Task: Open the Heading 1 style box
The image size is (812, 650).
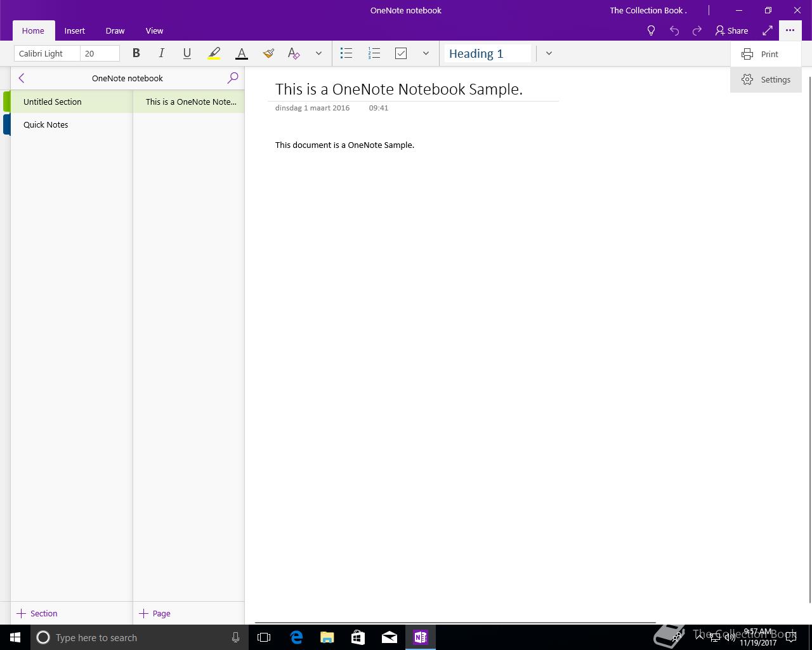Action: (x=487, y=53)
